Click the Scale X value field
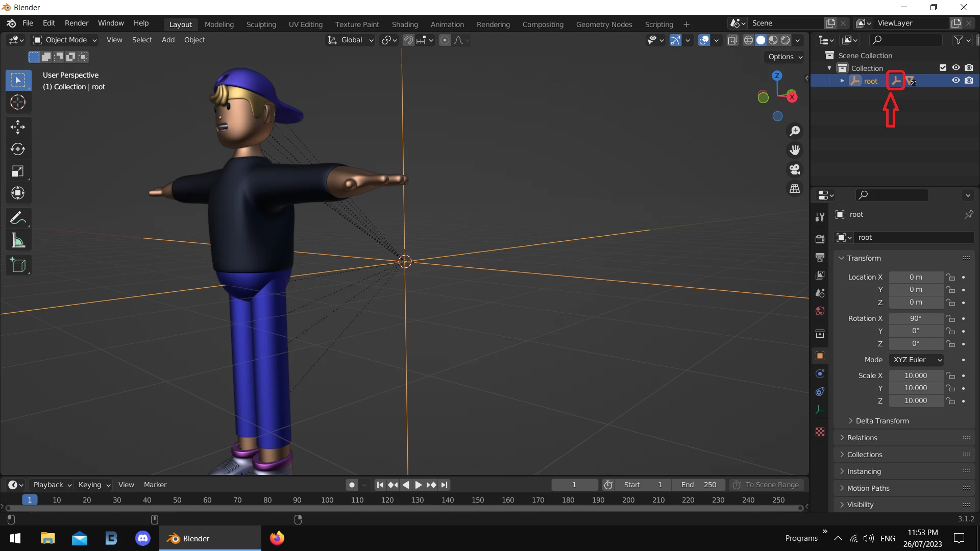Viewport: 980px width, 551px height. [915, 375]
